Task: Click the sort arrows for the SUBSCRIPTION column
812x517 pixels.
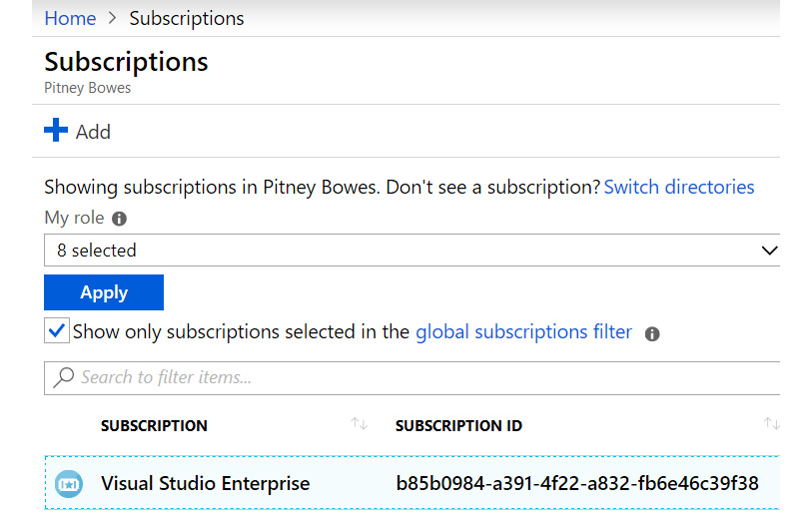Action: point(360,425)
